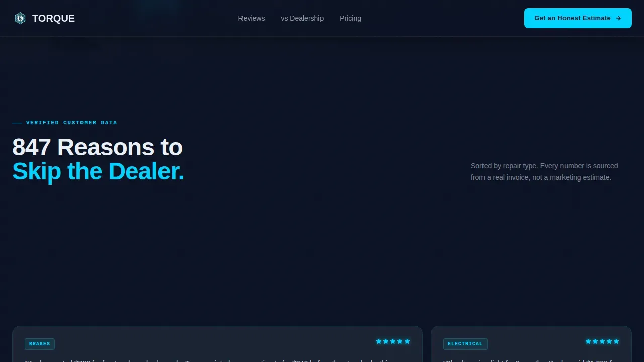Click the middle star on the Brakes review
Image resolution: width=644 pixels, height=362 pixels.
(x=393, y=341)
